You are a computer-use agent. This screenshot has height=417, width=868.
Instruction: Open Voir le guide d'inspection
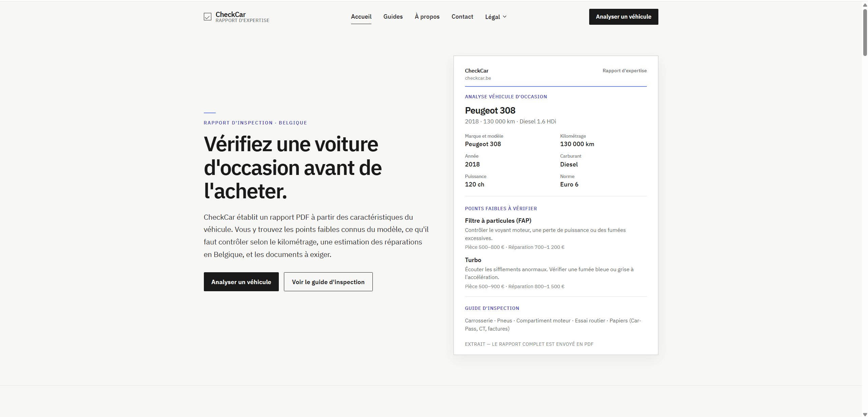[x=328, y=282]
